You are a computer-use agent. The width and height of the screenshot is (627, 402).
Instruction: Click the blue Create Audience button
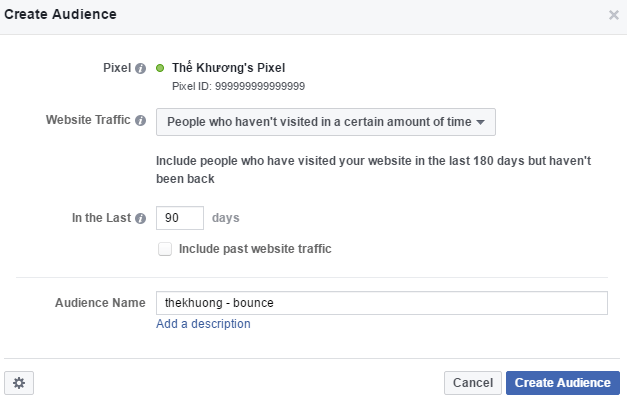562,383
